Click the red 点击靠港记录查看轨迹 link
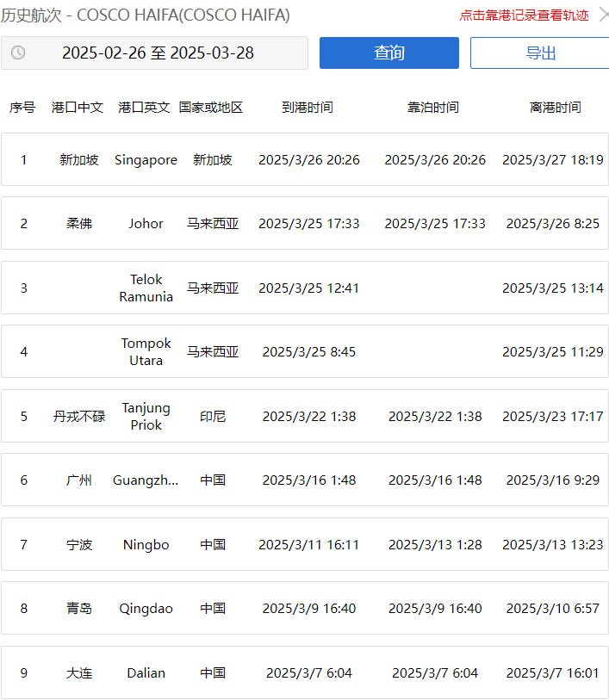Screen dimensions: 609x700 [x=524, y=15]
